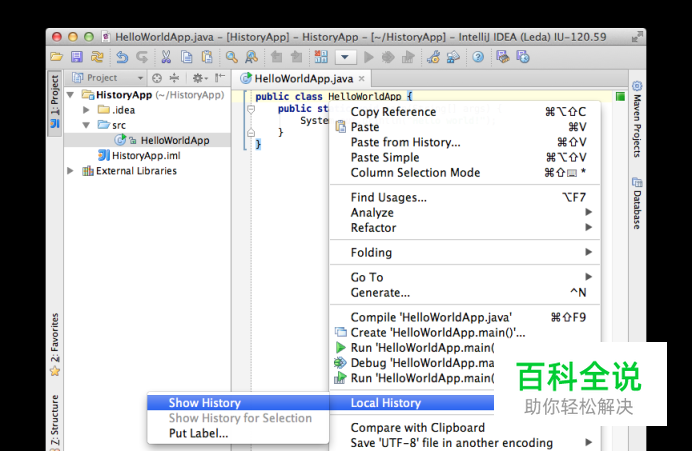Image resolution: width=692 pixels, height=451 pixels.
Task: Toggle the 1: Project tool window button
Action: pyautogui.click(x=55, y=102)
